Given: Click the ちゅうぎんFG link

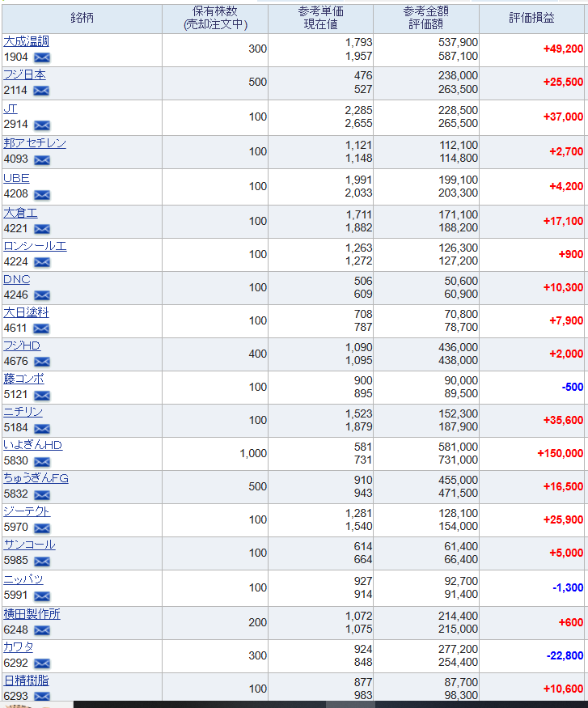Looking at the screenshot, I should [36, 478].
